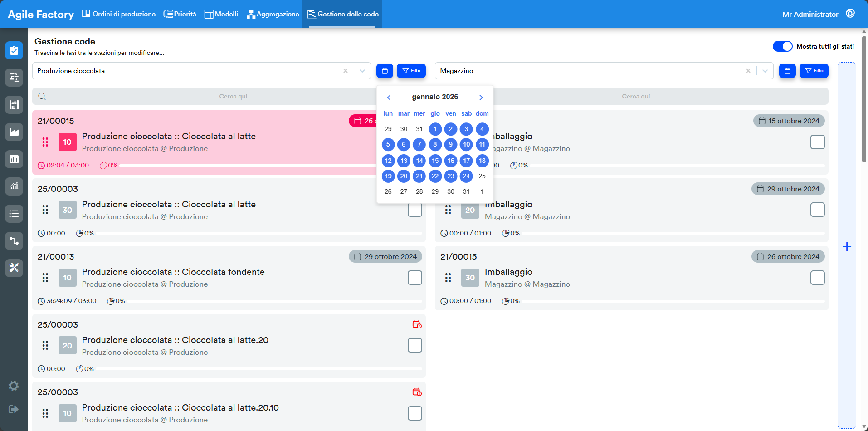Tick checkbox on the 15 ottobre 2024 card
868x431 pixels.
click(x=818, y=142)
